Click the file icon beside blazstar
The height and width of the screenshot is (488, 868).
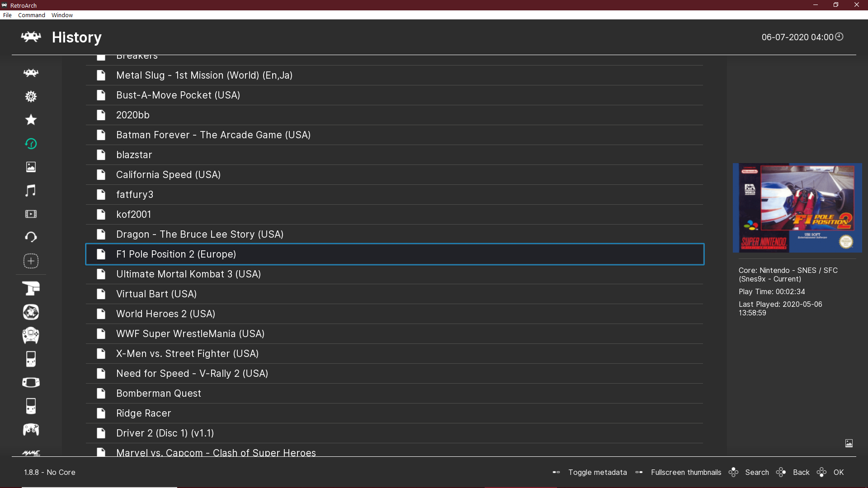tap(101, 155)
